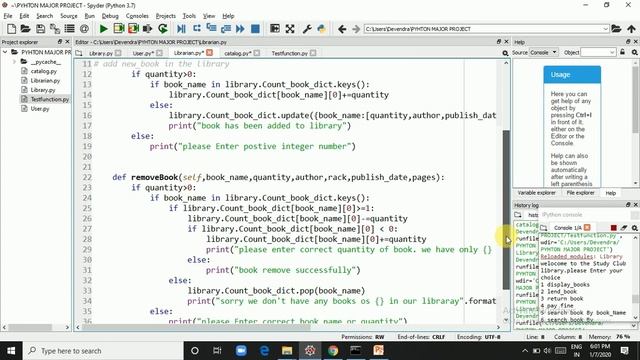Image resolution: width=640 pixels, height=360 pixels.
Task: Open File Explorer from the taskbar
Action: coord(287,351)
